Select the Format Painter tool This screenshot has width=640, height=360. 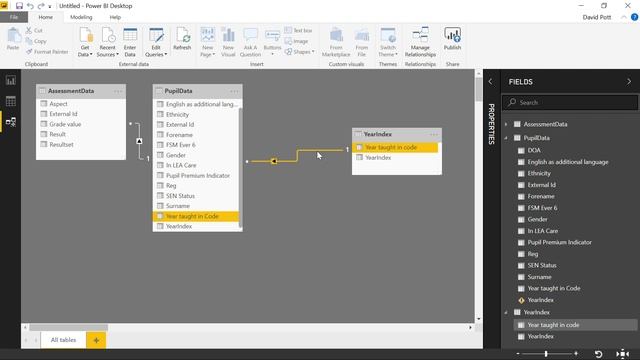(x=47, y=52)
